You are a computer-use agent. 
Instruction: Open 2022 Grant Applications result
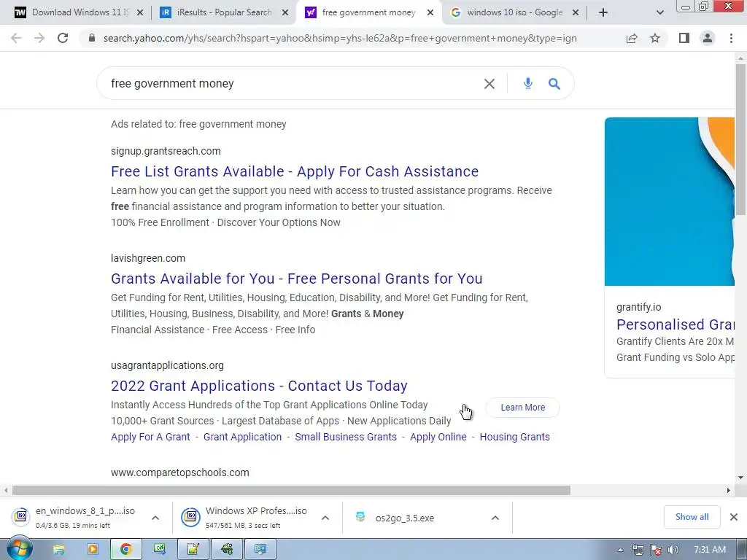259,386
